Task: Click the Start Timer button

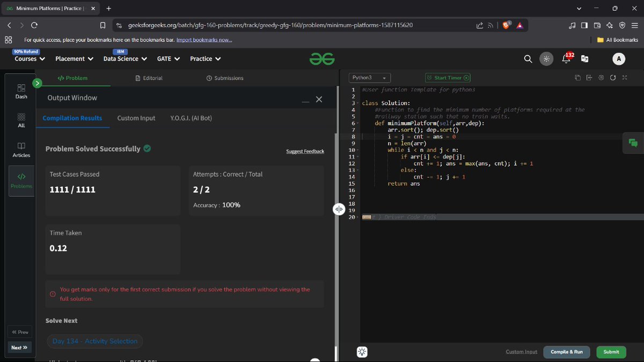Action: click(448, 78)
